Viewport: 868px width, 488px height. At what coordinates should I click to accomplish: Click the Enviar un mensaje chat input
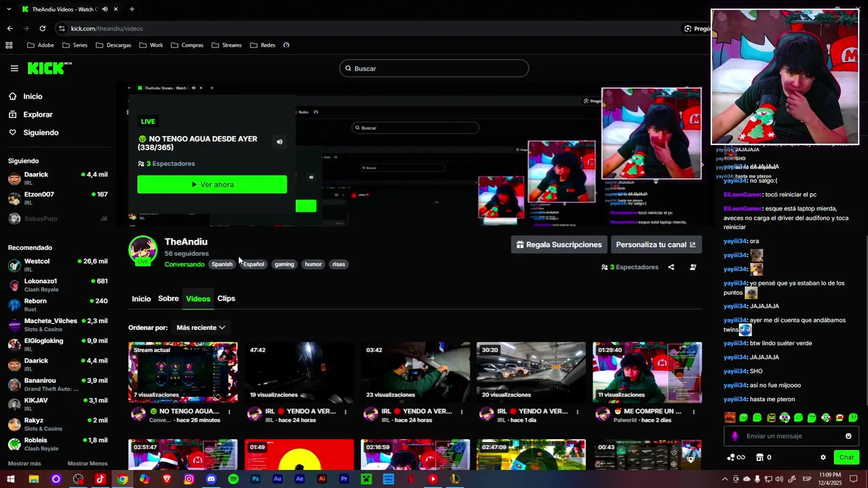792,436
